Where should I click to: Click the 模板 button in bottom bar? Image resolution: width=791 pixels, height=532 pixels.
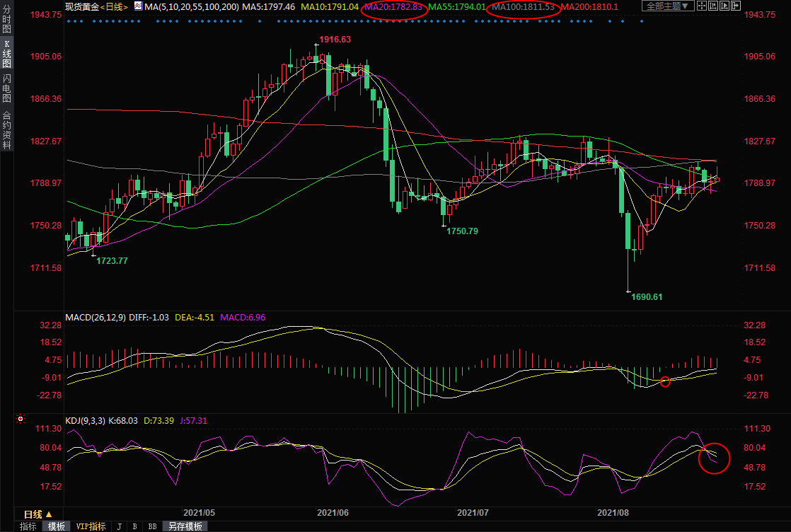pyautogui.click(x=56, y=526)
